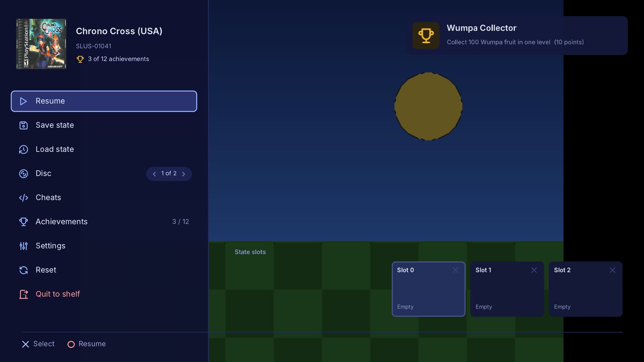Clear Slot 2 with its X button
644x362 pixels.
613,270
